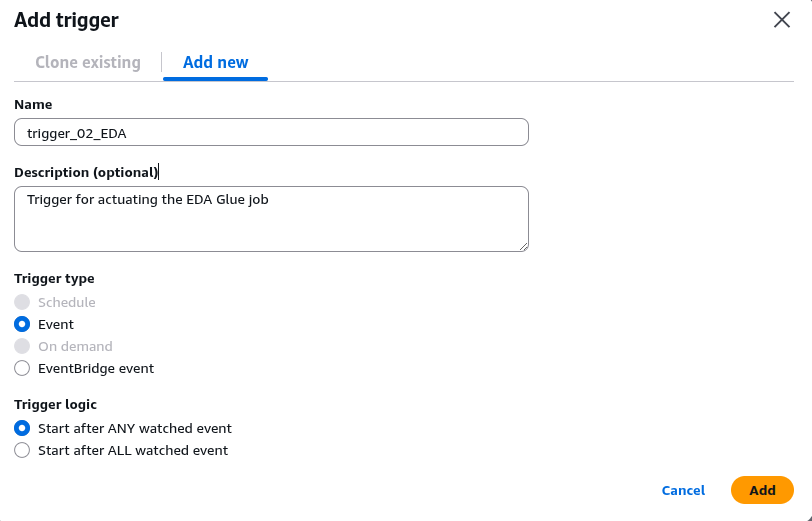Click the Name field label
The height and width of the screenshot is (521, 812).
[x=33, y=104]
